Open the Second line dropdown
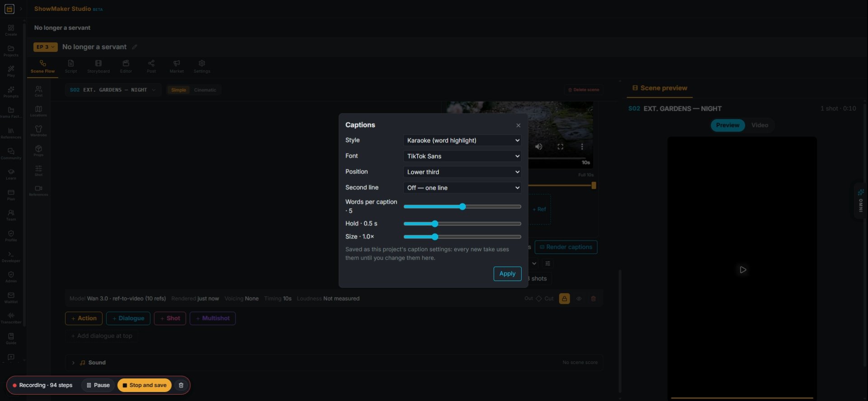Screen dimensions: 868x401 click(x=462, y=188)
